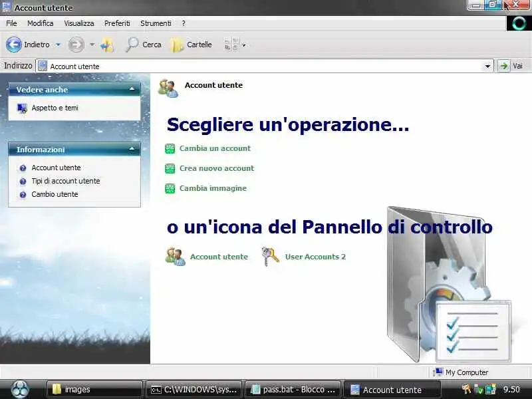Collapse the Vedere anche panel
The height and width of the screenshot is (399, 532).
pyautogui.click(x=132, y=90)
